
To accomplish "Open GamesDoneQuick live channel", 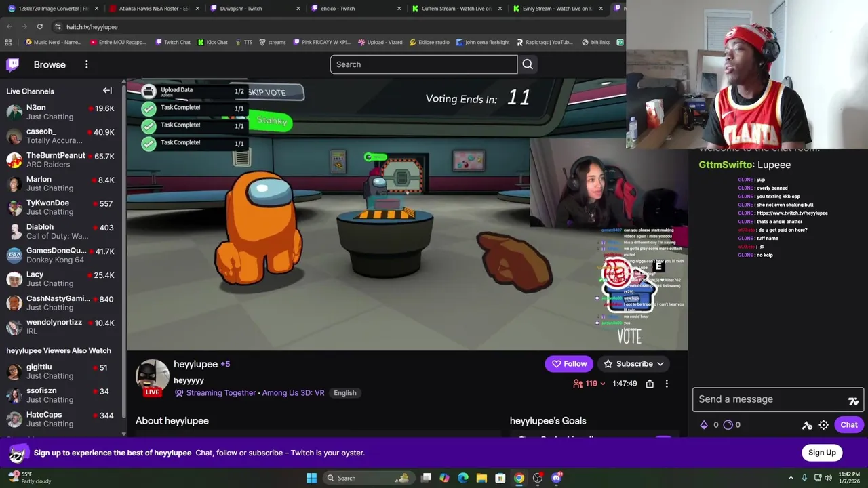I will (x=61, y=256).
